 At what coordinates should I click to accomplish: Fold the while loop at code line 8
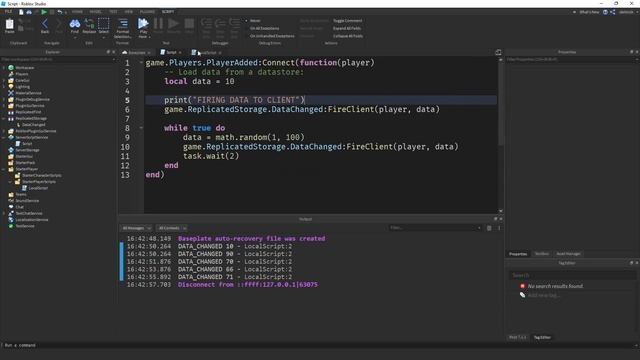tap(141, 128)
